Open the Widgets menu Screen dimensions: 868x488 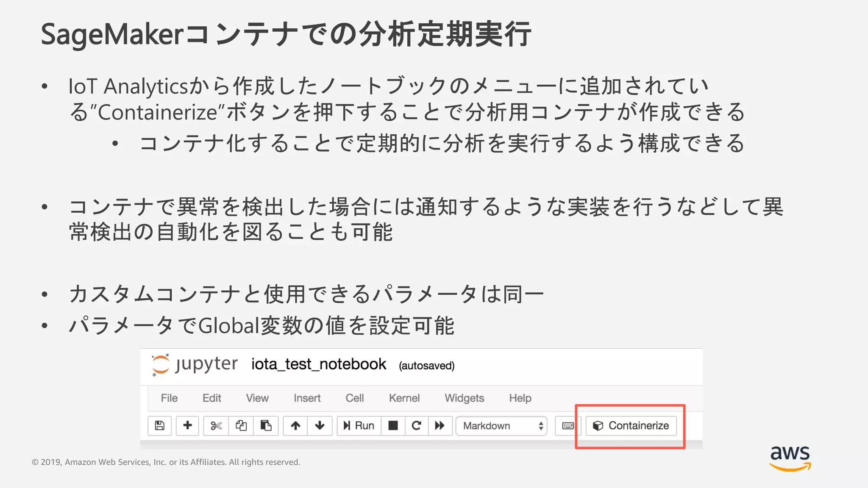click(x=464, y=398)
